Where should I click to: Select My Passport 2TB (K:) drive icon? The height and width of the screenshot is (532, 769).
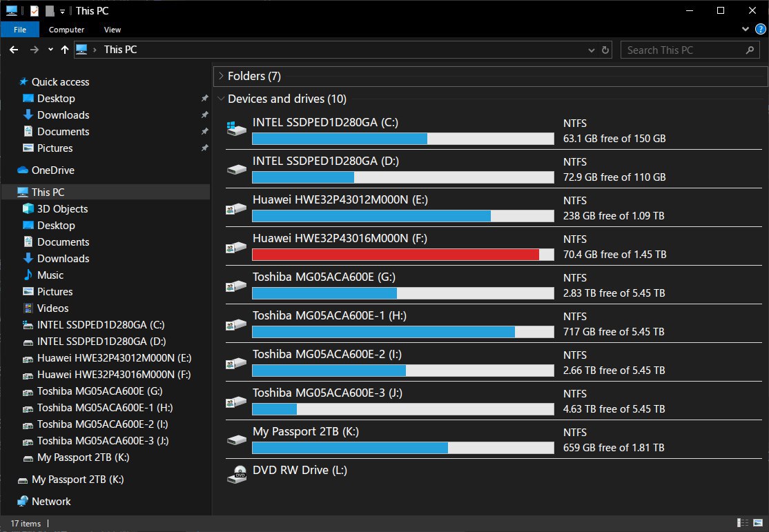coord(236,440)
